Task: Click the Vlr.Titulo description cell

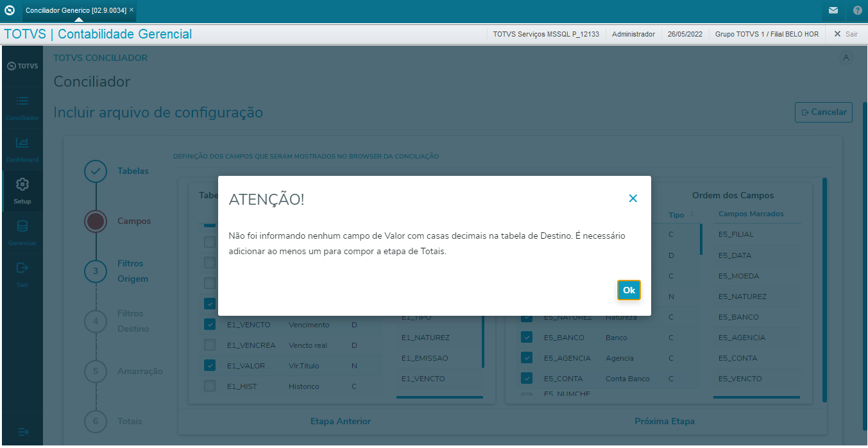Action: click(x=304, y=366)
